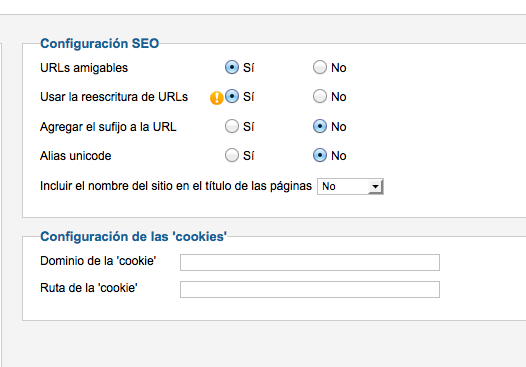Click the Incluir el nombre del sitio label
Viewport: 526px width, 367px height.
pos(176,186)
